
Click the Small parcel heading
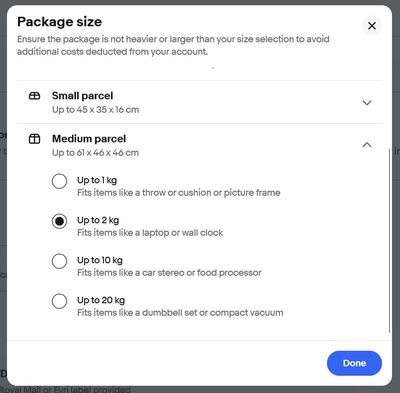(82, 96)
